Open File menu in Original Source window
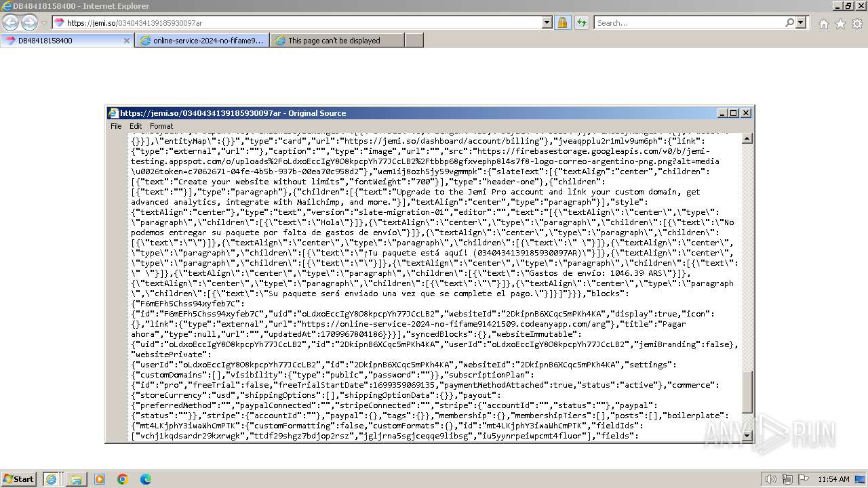Screen dimensions: 868x488 tap(116, 126)
